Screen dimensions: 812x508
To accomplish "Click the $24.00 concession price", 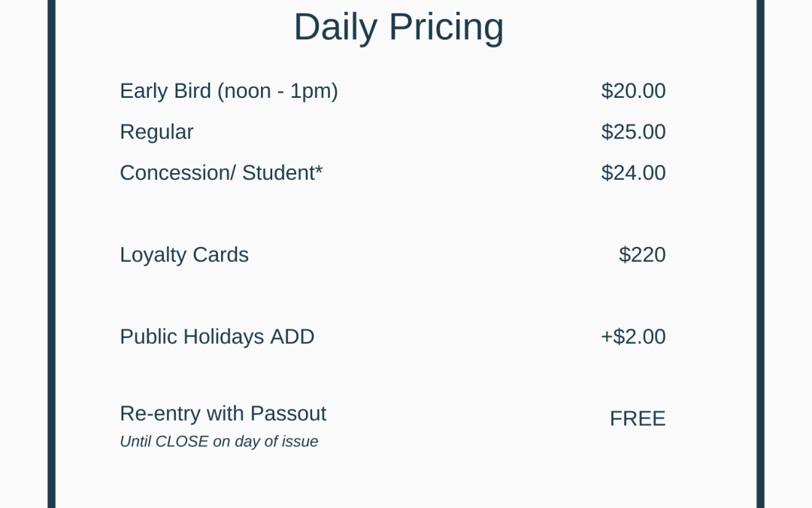I will click(633, 173).
